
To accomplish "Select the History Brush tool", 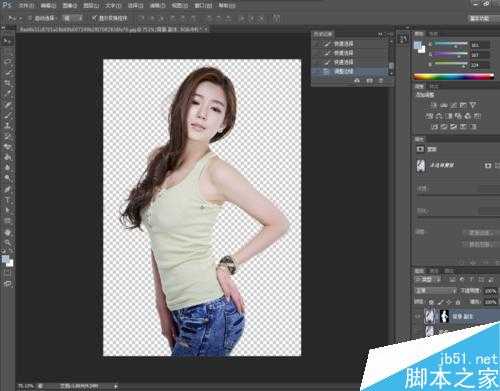I will (7, 137).
